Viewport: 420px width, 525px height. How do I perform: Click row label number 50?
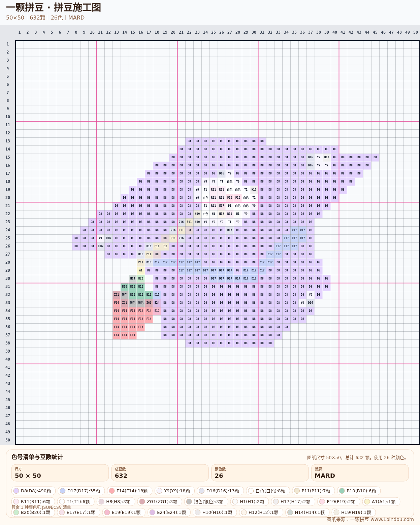(8, 440)
